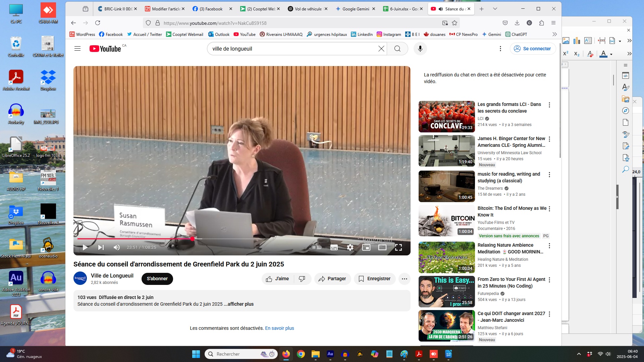Skip to next video button

[101, 247]
